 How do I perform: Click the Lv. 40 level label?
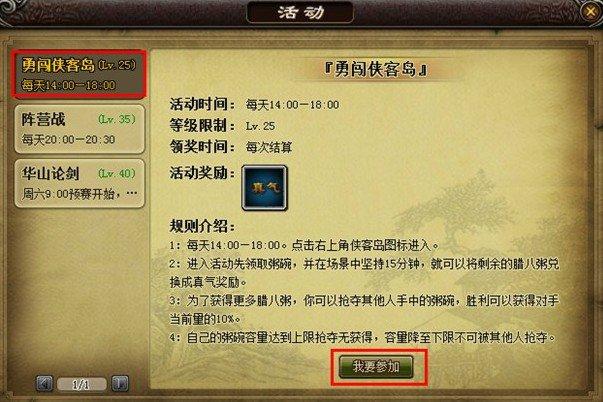(x=117, y=174)
